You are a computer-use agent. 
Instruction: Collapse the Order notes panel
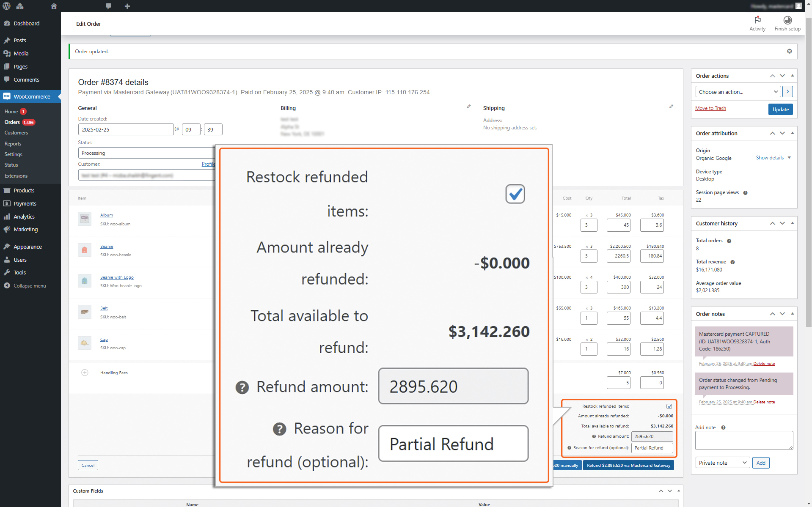[x=792, y=314]
